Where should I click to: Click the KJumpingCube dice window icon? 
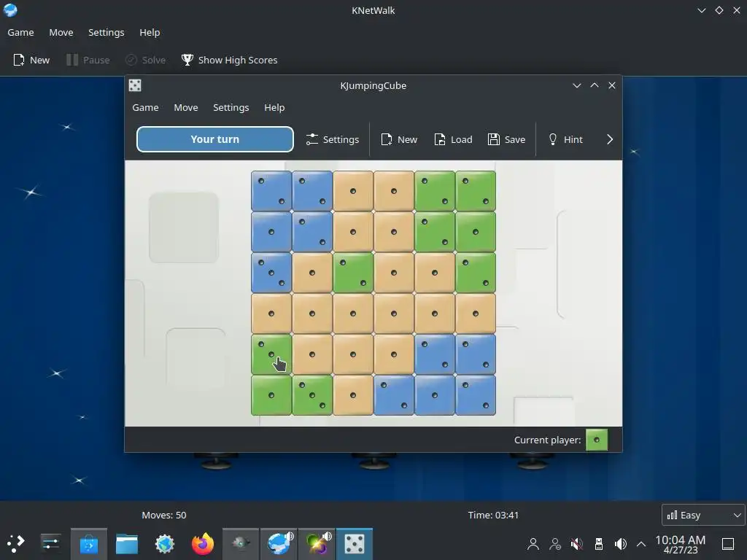pyautogui.click(x=135, y=85)
